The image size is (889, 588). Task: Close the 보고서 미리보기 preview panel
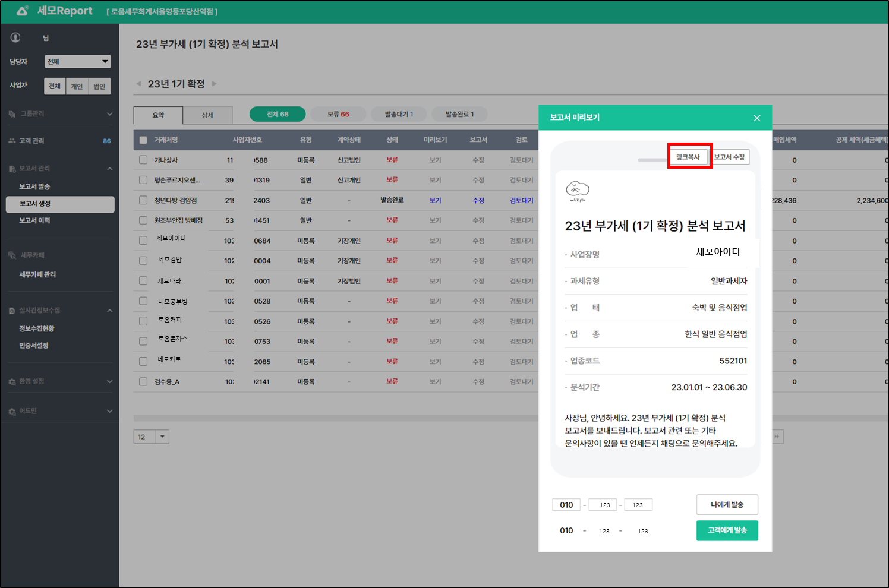point(756,118)
